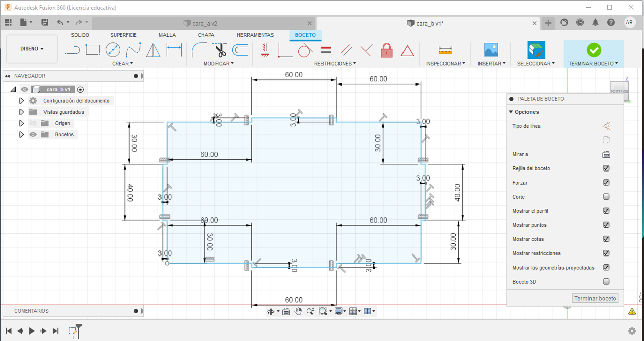Apply the Fix/Lock constraint

click(386, 50)
